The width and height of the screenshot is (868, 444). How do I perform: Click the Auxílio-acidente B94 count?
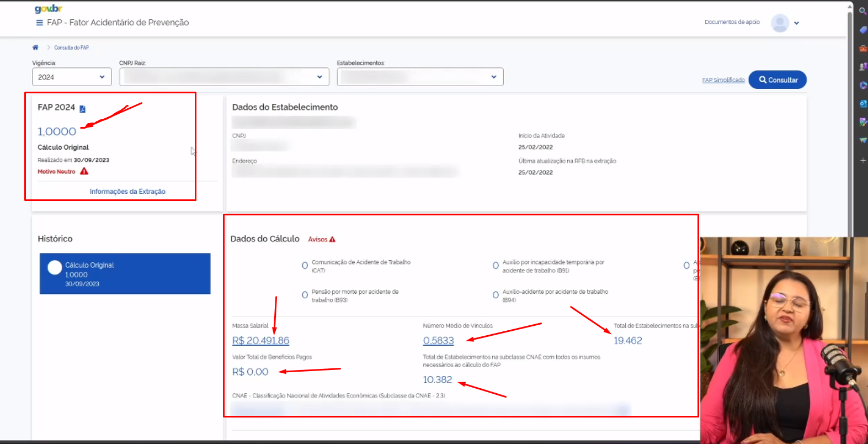pyautogui.click(x=496, y=295)
